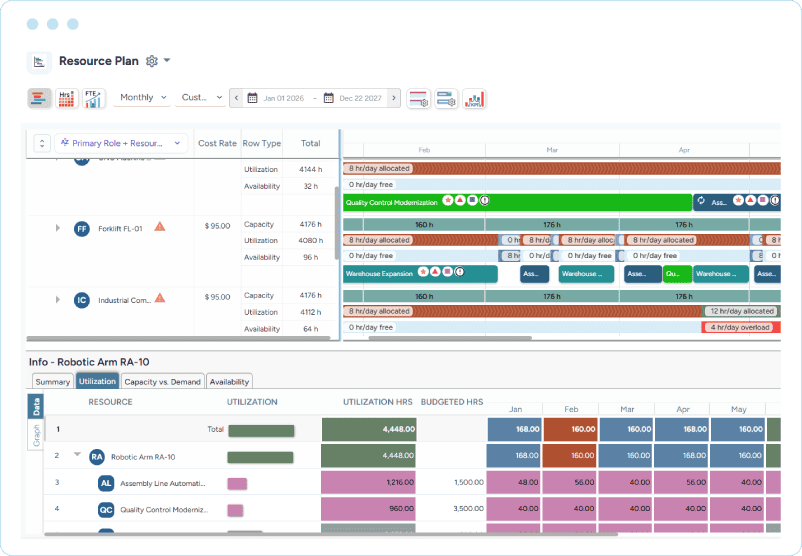The height and width of the screenshot is (556, 802).
Task: Click the Row Type column header
Action: pyautogui.click(x=262, y=143)
